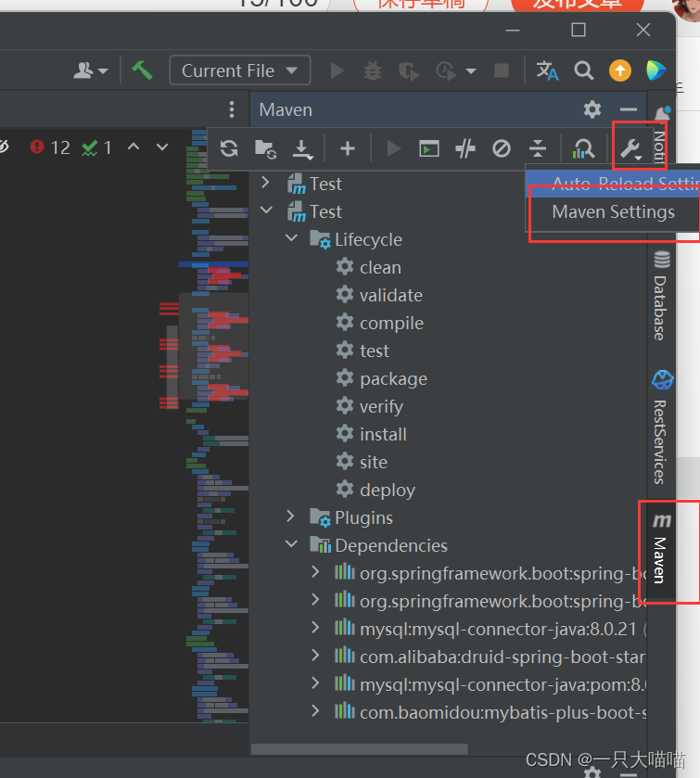Screen dimensions: 700x778
Task: Open Maven wrench settings menu
Action: point(631,148)
